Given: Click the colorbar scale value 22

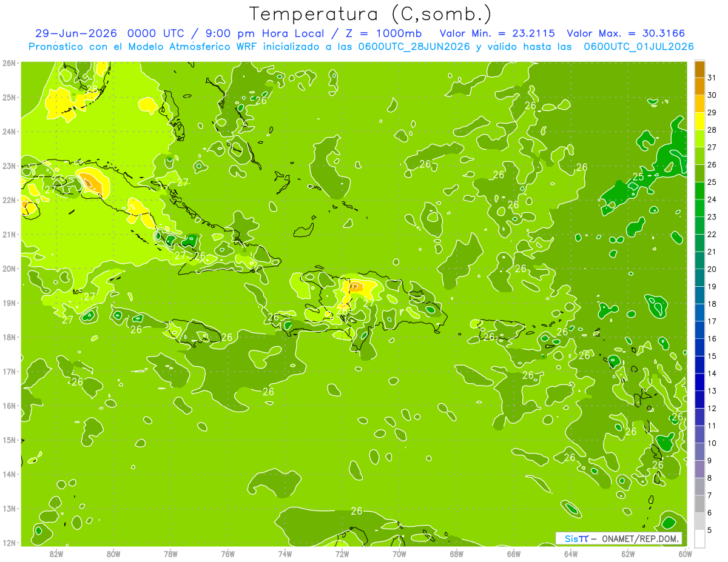Looking at the screenshot, I should (x=712, y=234).
